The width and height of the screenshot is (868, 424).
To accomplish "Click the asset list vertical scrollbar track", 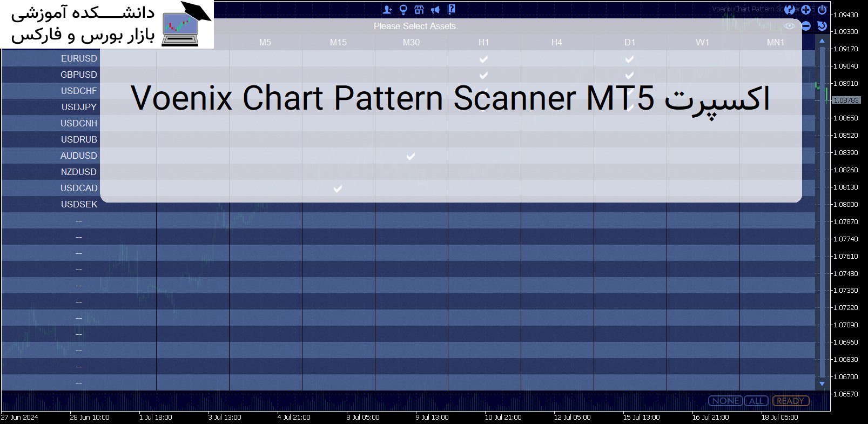I will click(822, 212).
